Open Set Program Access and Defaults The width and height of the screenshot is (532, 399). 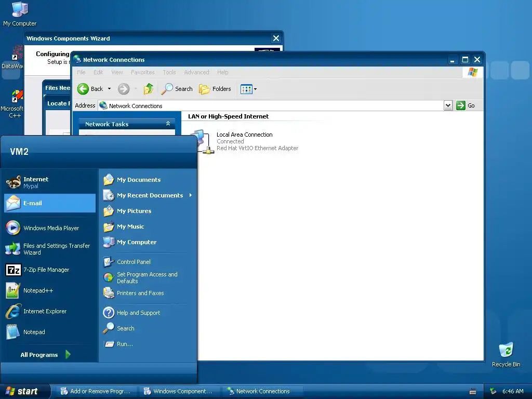148,277
